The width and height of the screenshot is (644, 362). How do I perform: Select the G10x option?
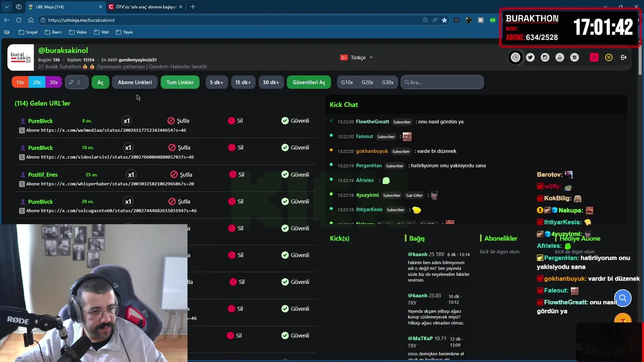347,82
